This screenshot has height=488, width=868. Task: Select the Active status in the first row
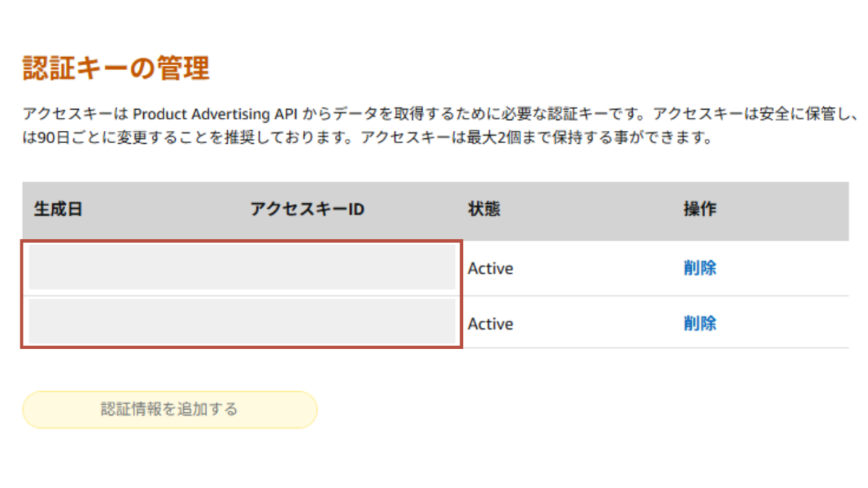point(490,268)
